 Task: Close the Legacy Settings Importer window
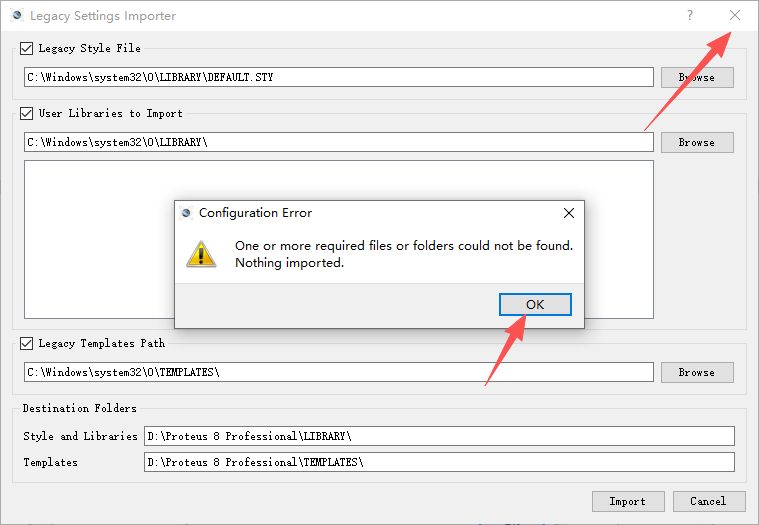click(734, 15)
